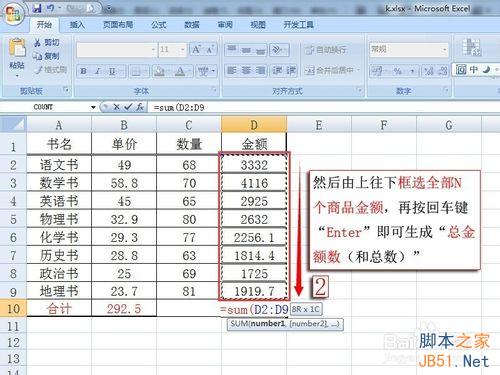
Task: Click the Decrease Font Size icon
Action: [x=210, y=50]
